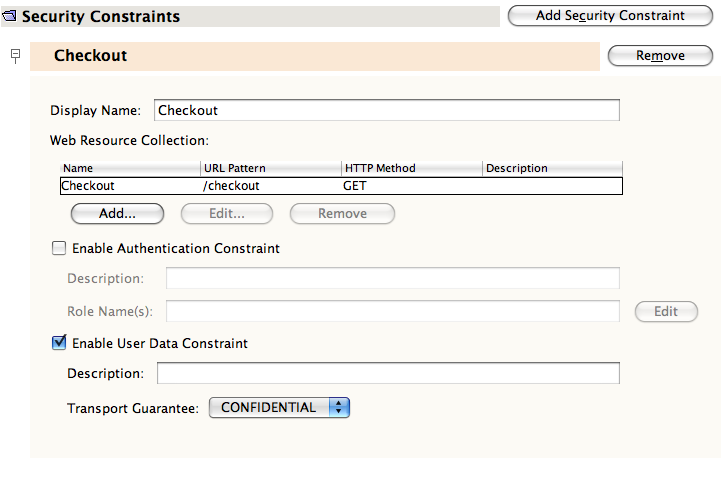Image resolution: width=722 pixels, height=481 pixels.
Task: Click the Display Name text field
Action: pyautogui.click(x=386, y=110)
